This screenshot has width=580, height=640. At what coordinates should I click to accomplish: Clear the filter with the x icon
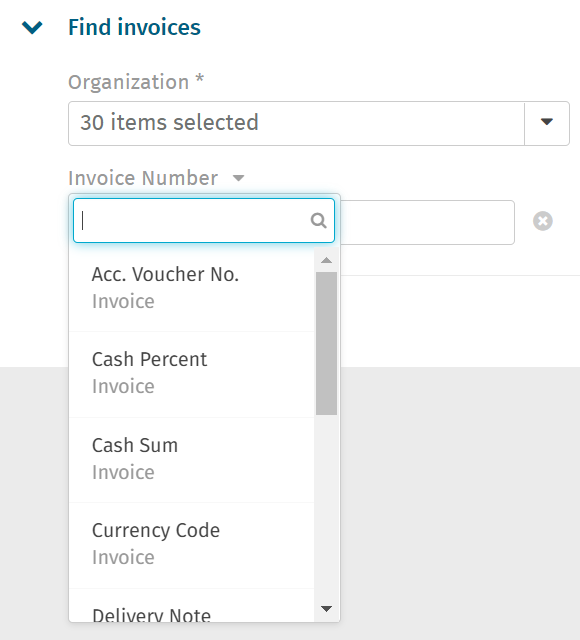click(542, 221)
